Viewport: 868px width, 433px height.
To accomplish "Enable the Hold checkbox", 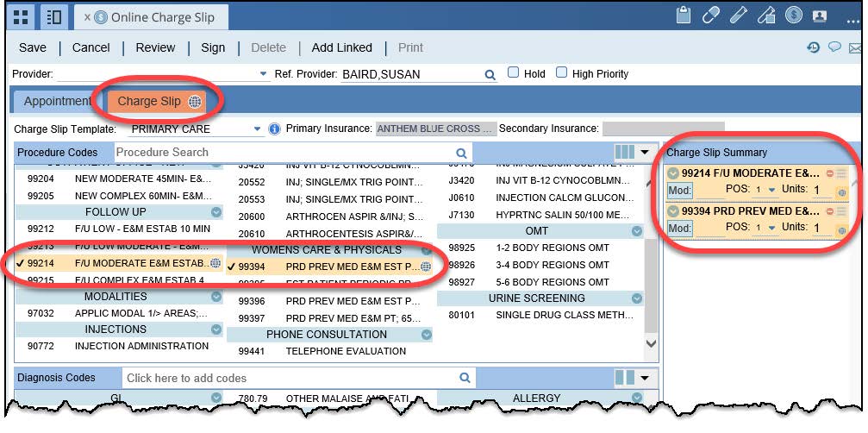I will pos(514,73).
